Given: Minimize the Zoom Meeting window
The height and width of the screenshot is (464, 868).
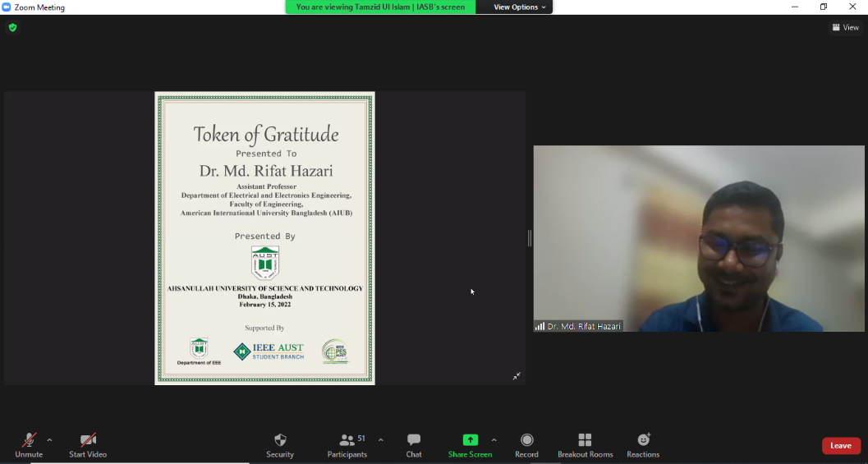Looking at the screenshot, I should 794,7.
